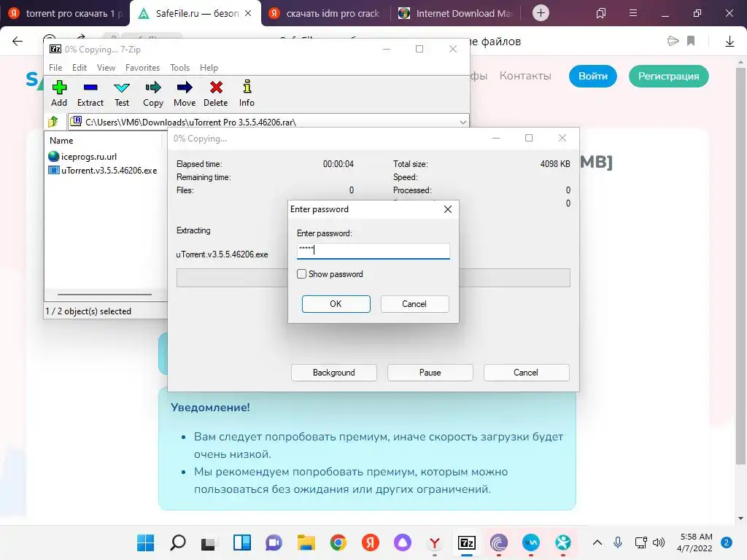Open Widgets from the taskbar
The width and height of the screenshot is (747, 560).
click(x=242, y=542)
